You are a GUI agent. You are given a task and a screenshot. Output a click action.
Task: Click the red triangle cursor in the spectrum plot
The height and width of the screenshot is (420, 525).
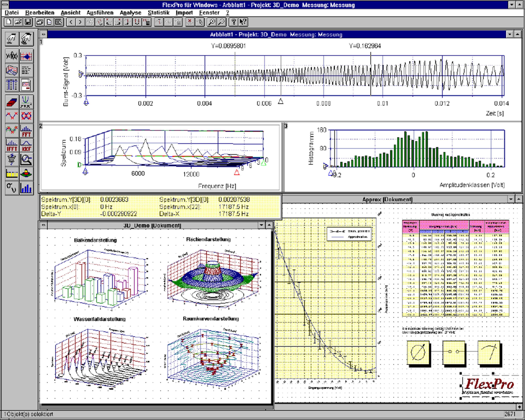tap(236, 172)
